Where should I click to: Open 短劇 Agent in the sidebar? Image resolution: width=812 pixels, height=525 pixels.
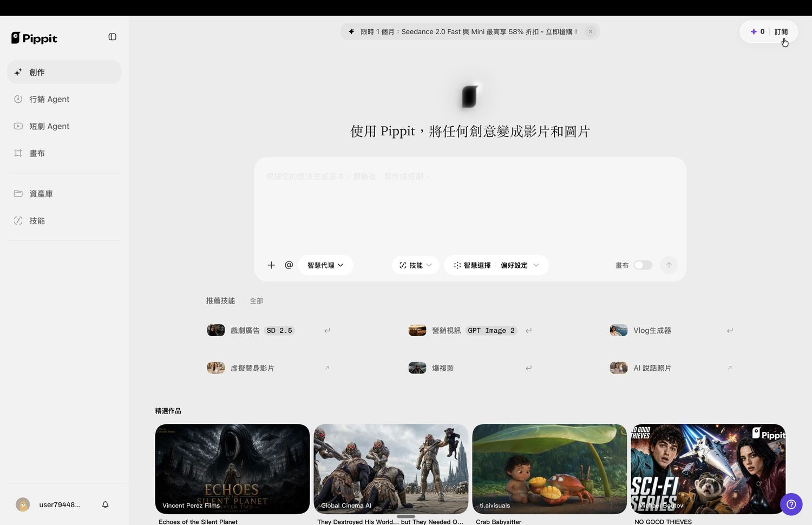[x=64, y=126]
